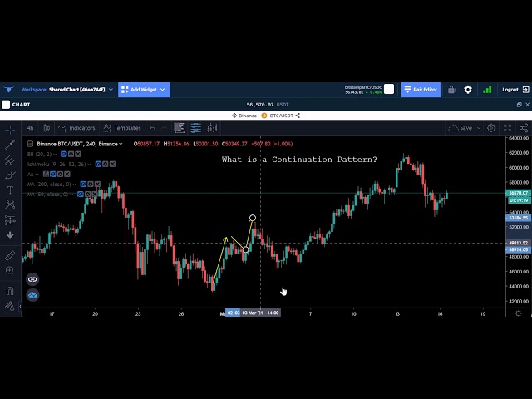Click the green signal bars icon
532x399 pixels.
tap(487, 90)
